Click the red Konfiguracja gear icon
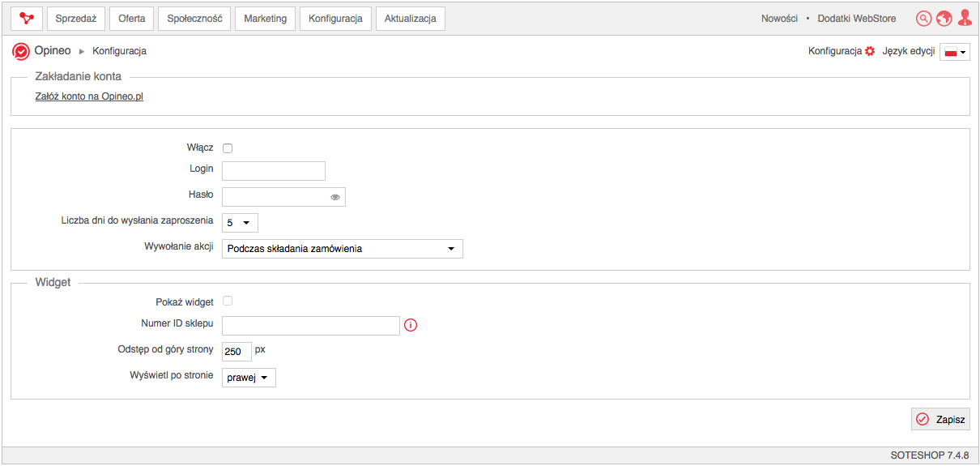The height and width of the screenshot is (466, 980). pos(870,51)
